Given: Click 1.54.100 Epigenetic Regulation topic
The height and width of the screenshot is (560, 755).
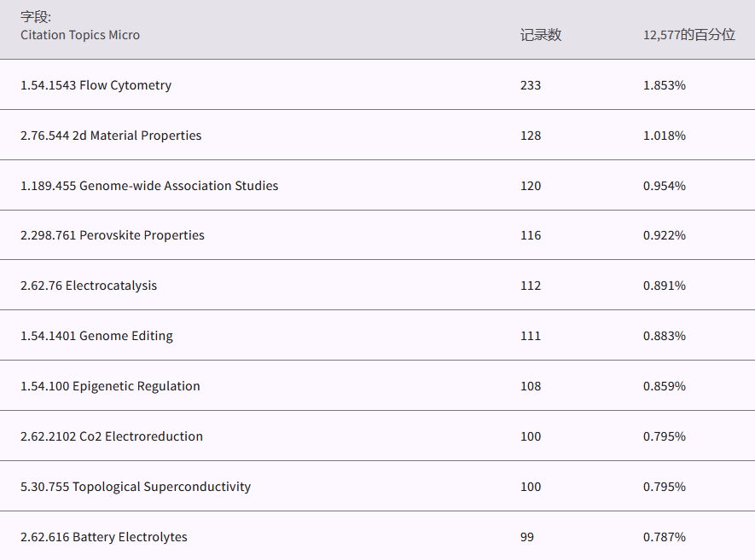Looking at the screenshot, I should (110, 386).
